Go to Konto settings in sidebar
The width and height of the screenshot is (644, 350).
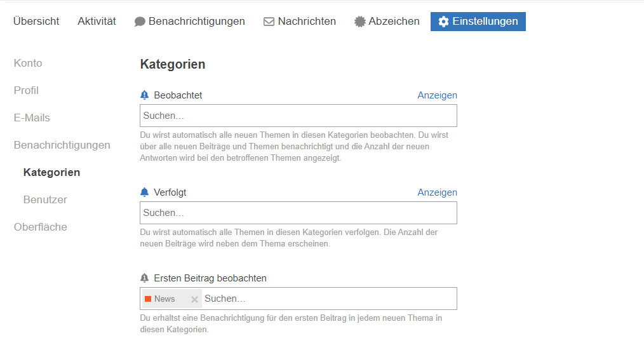(x=28, y=64)
